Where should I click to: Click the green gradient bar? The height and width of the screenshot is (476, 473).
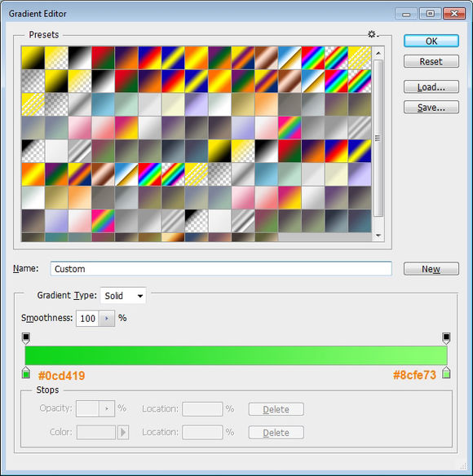click(x=236, y=355)
